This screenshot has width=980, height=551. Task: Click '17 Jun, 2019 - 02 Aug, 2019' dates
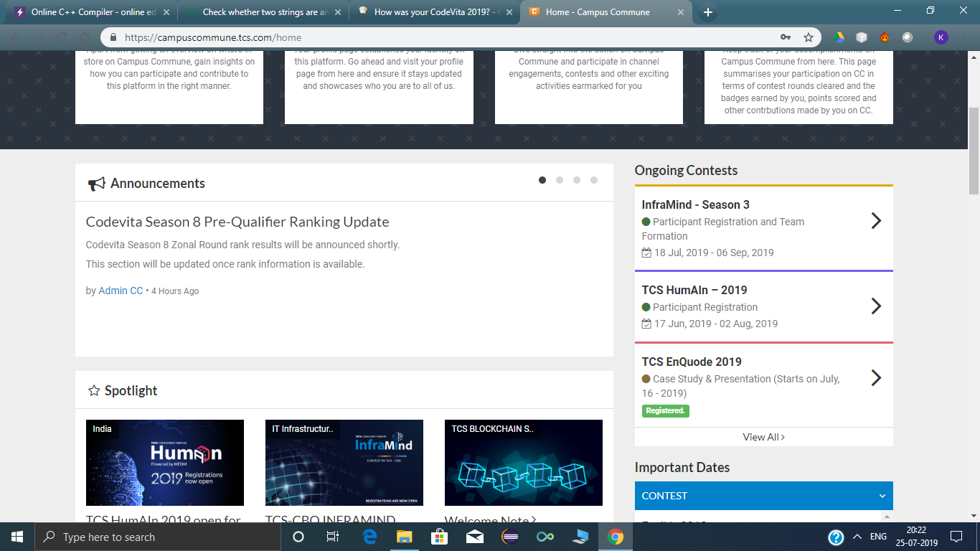pos(716,324)
